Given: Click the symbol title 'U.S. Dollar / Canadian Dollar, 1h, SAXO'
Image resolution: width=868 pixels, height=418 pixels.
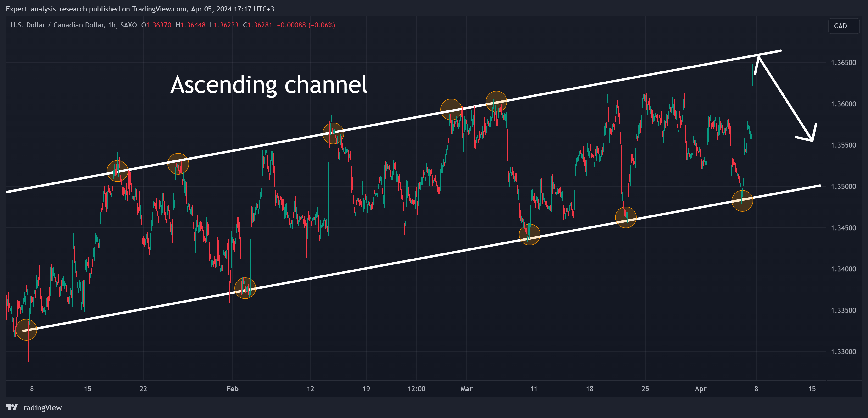Looking at the screenshot, I should (x=74, y=25).
